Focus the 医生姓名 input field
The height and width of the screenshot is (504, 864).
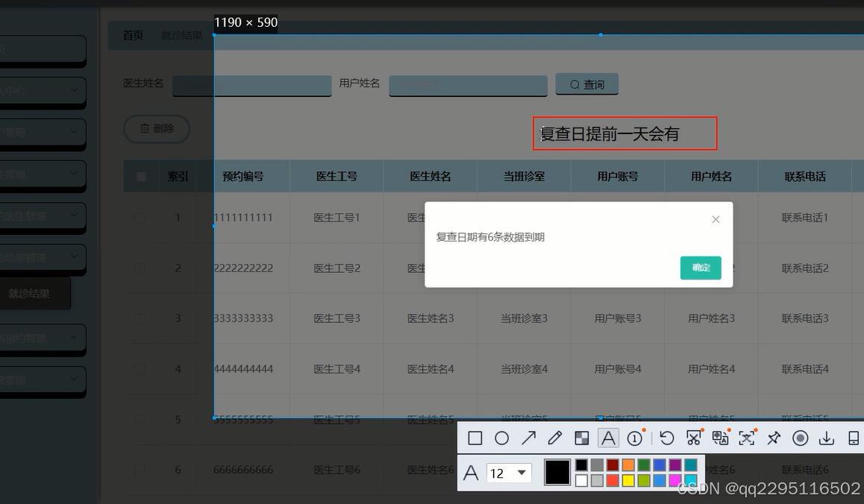(x=252, y=86)
